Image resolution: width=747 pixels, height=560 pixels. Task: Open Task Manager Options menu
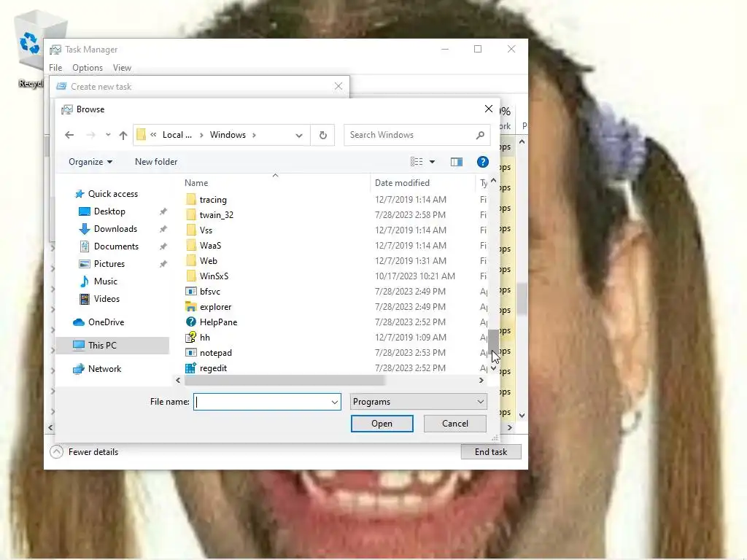pos(88,68)
